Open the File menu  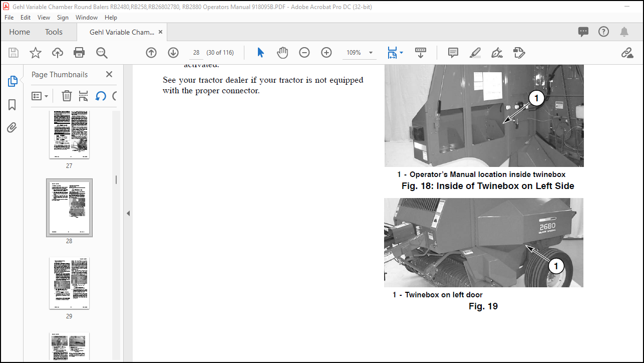(9, 17)
